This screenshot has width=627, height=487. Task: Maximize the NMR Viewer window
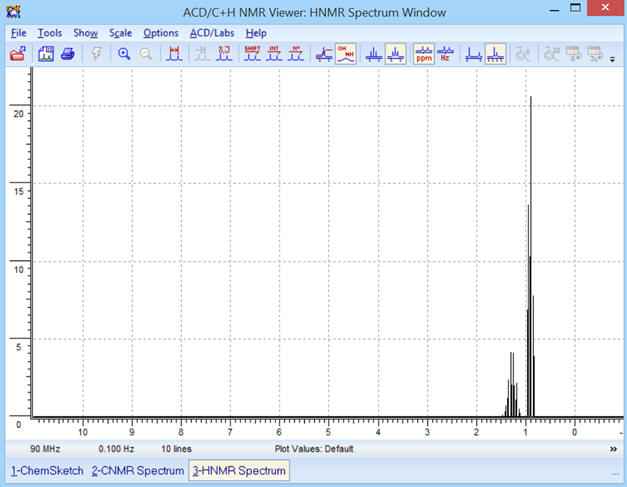coord(575,8)
